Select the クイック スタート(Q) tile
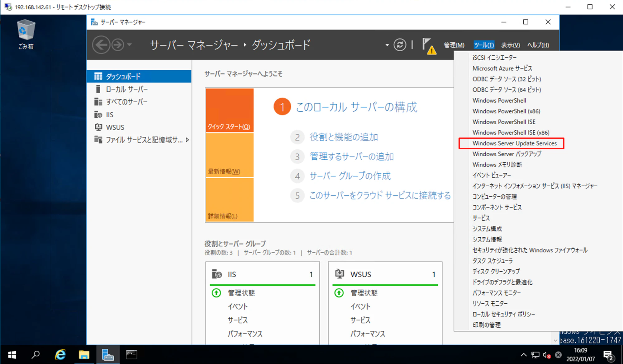 point(230,110)
